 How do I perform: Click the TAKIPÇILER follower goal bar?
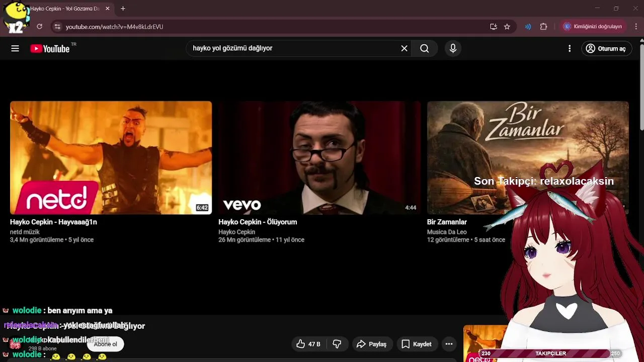pyautogui.click(x=550, y=353)
